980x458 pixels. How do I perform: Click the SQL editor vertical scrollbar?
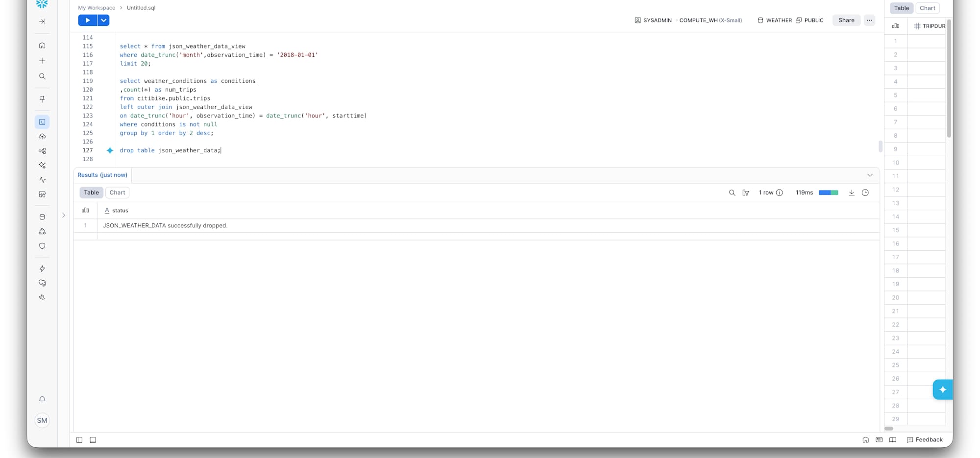(x=881, y=146)
